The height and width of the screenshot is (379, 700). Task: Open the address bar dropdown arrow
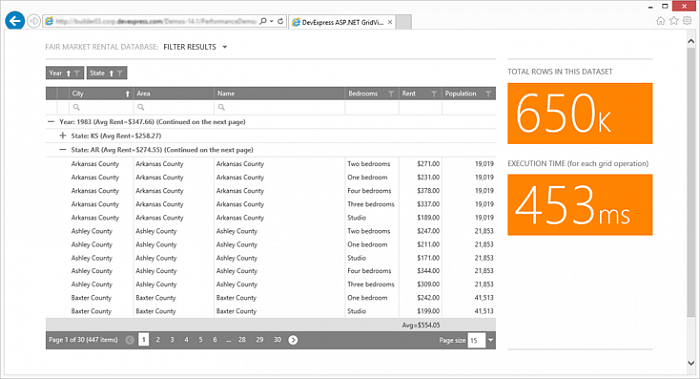[271, 21]
